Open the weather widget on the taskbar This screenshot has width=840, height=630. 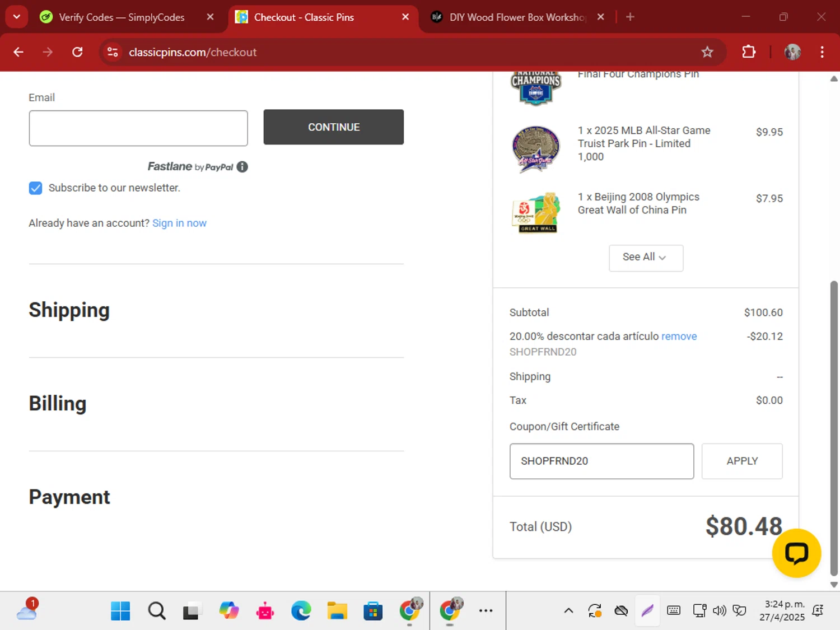pyautogui.click(x=27, y=610)
